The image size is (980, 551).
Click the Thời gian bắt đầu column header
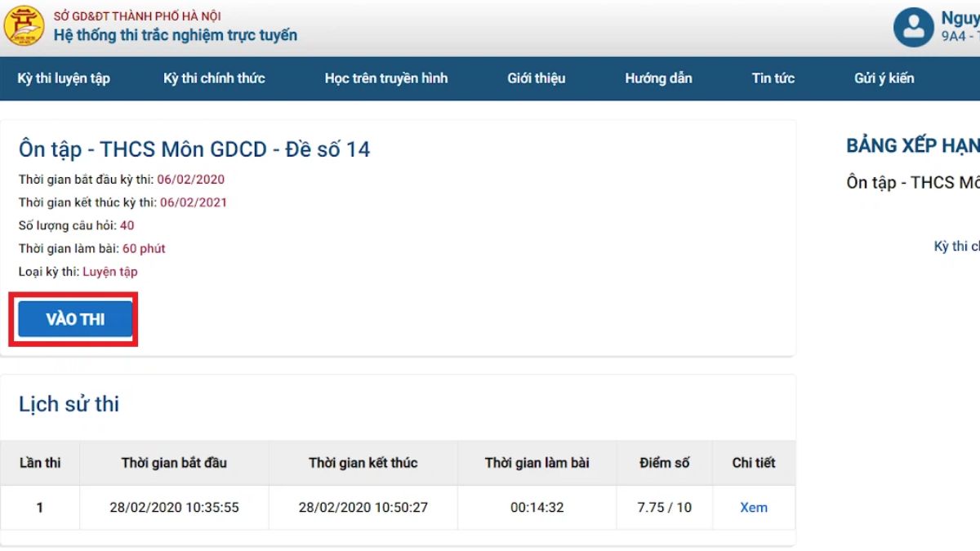tap(174, 463)
